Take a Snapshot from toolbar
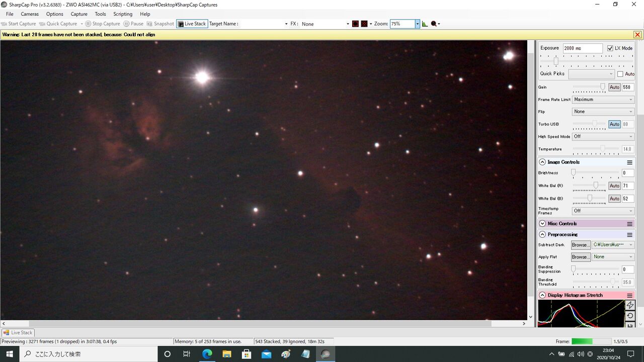This screenshot has width=644, height=362. (x=160, y=24)
